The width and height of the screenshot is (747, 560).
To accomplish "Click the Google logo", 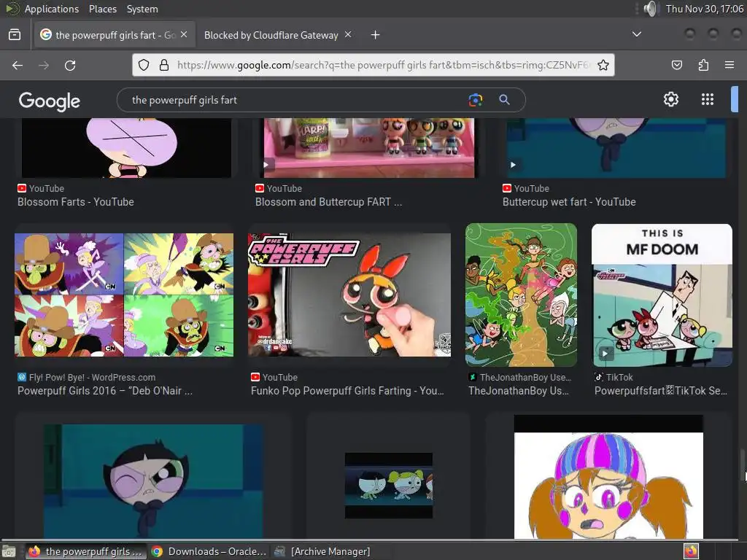I will (x=50, y=101).
